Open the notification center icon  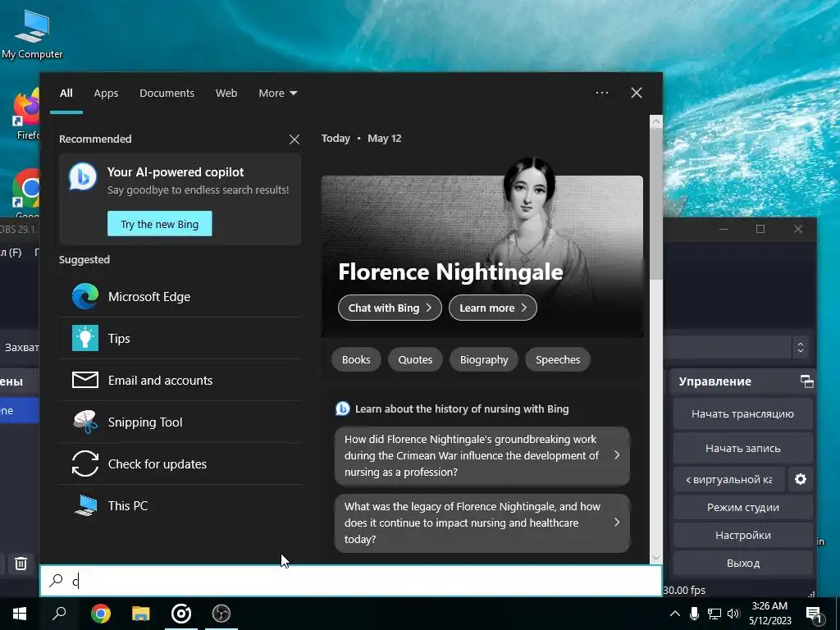coord(815,614)
